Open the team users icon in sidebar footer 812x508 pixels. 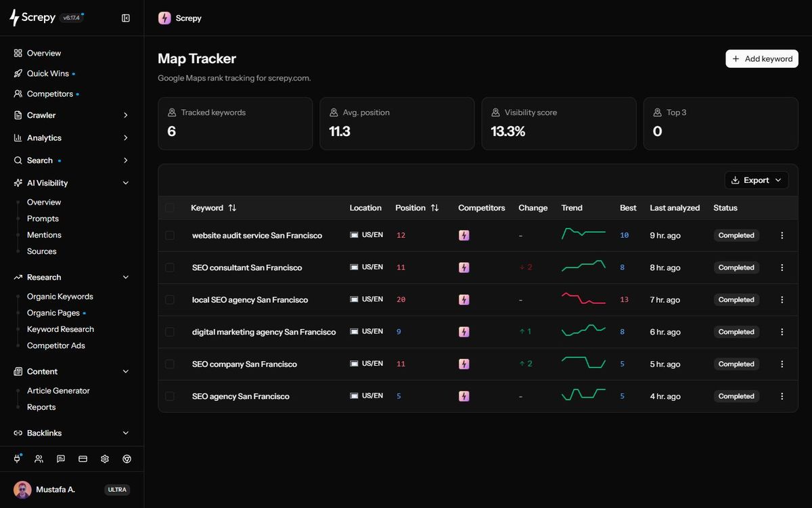[39, 459]
